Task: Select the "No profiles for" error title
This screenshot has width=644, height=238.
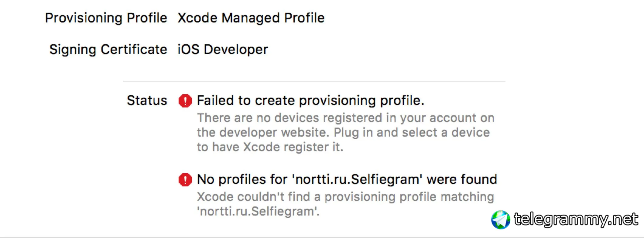Action: [242, 179]
